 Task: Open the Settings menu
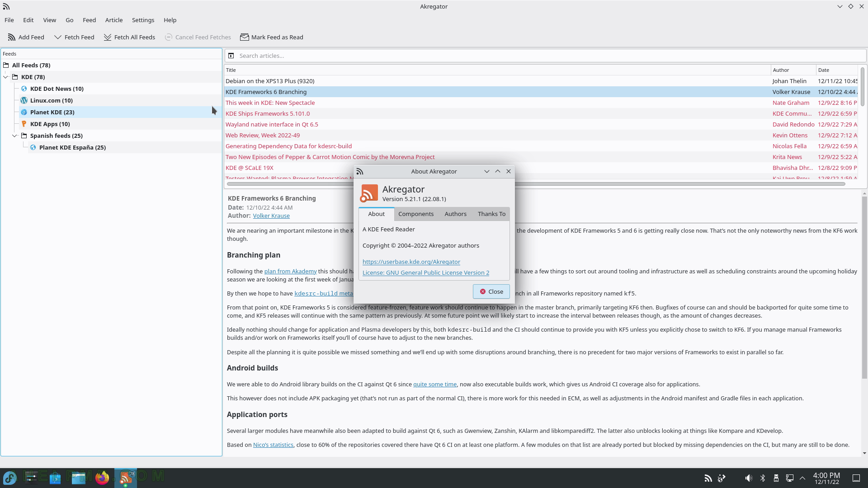pos(143,20)
